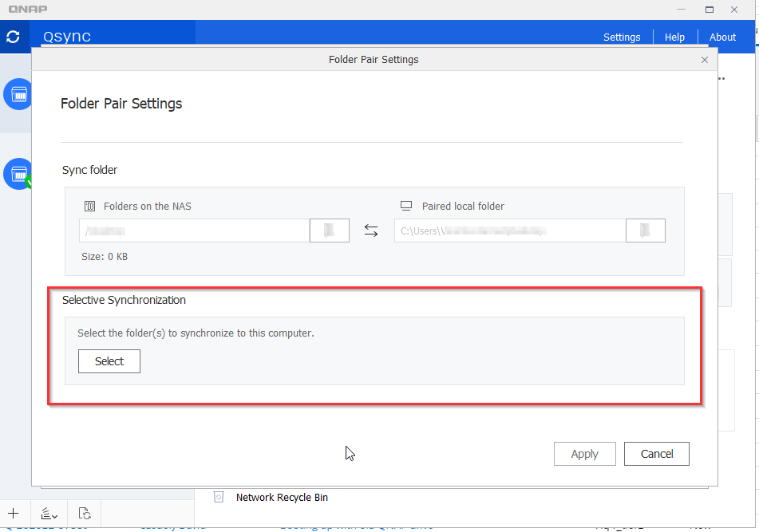This screenshot has width=759, height=532.
Task: Click the Network Recycle Bin icon
Action: [219, 497]
